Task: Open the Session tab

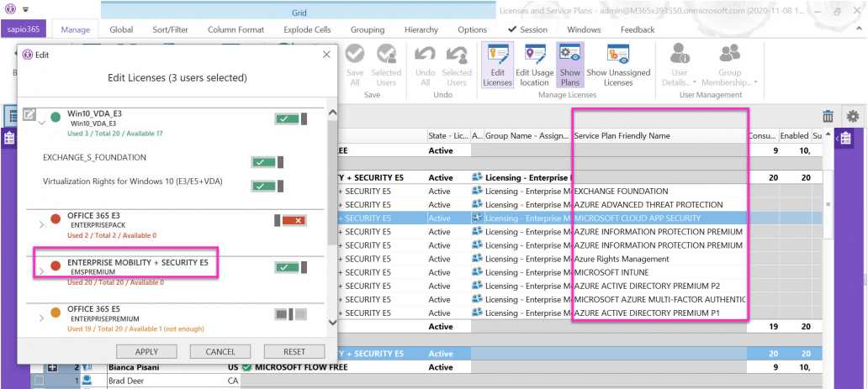Action: [x=527, y=30]
